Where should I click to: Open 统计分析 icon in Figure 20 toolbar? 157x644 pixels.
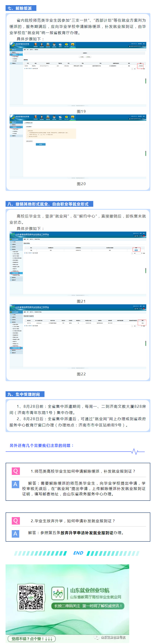(x=67, y=117)
